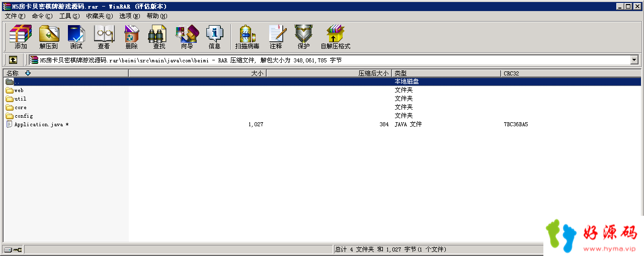Sort by the 名称 column header
This screenshot has width=644, height=256.
(66, 73)
